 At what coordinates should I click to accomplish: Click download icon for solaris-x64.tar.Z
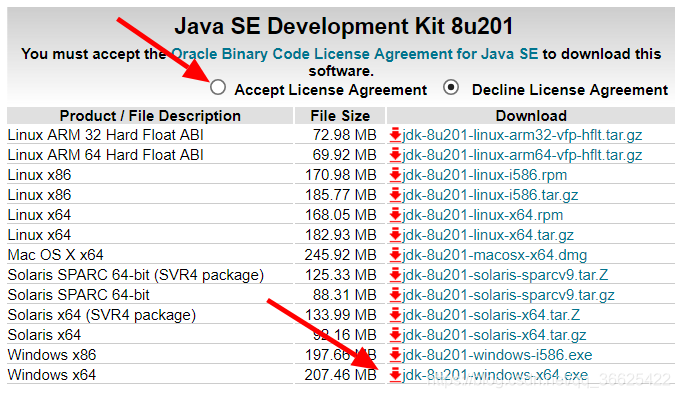(x=395, y=315)
